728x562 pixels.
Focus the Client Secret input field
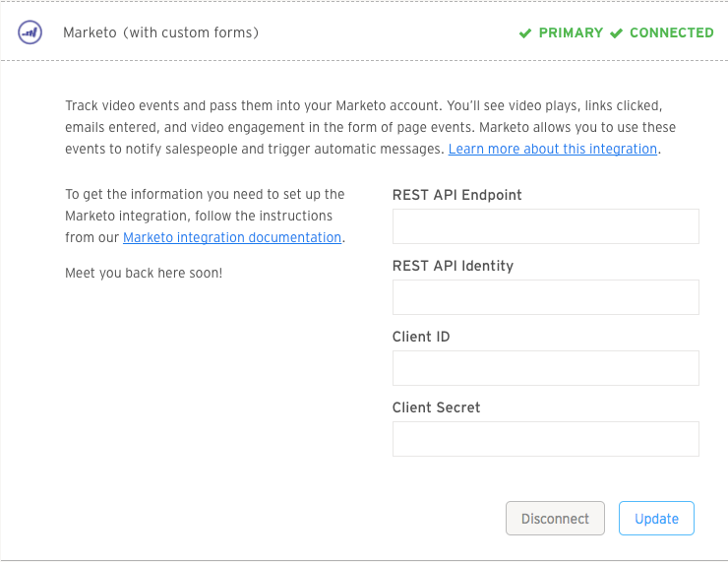click(x=546, y=439)
